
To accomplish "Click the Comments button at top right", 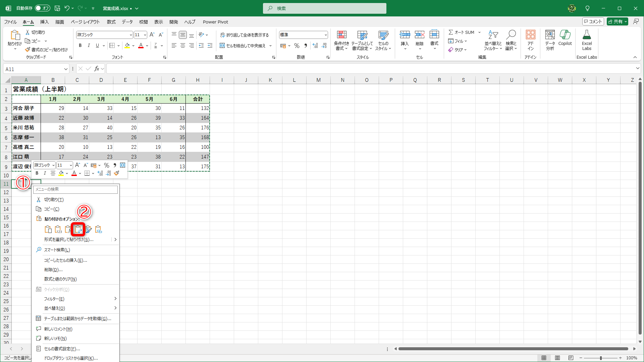I will (593, 21).
